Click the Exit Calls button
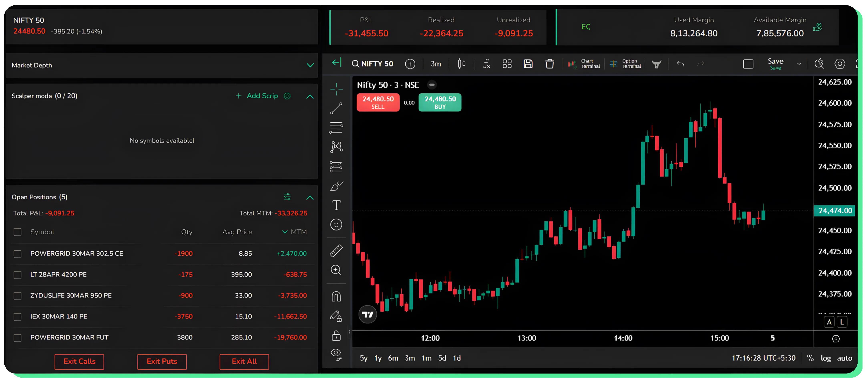This screenshot has width=868, height=382. click(79, 361)
